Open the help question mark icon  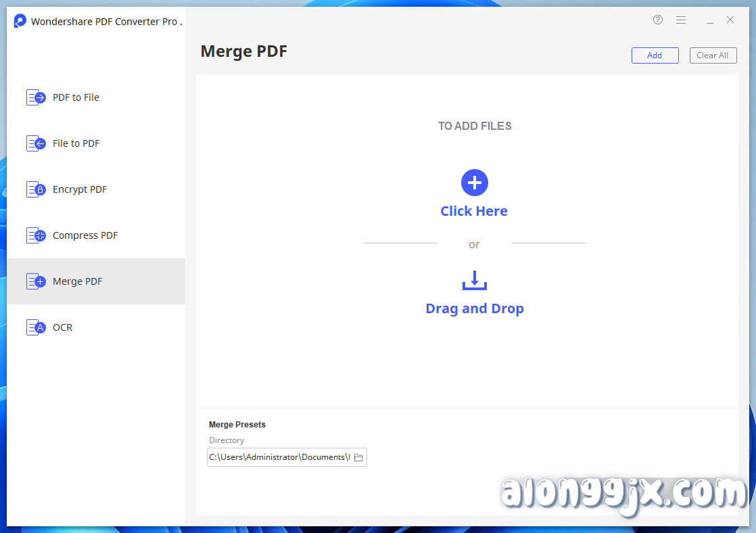click(x=657, y=20)
